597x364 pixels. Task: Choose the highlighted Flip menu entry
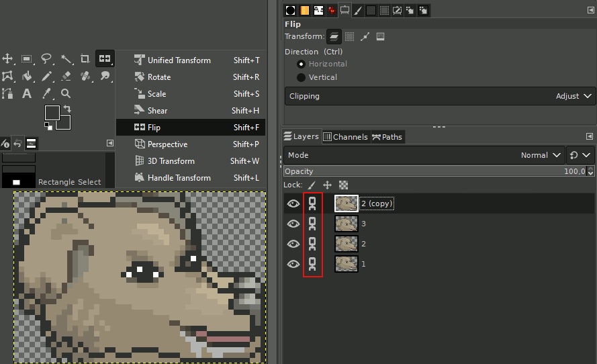tap(191, 127)
